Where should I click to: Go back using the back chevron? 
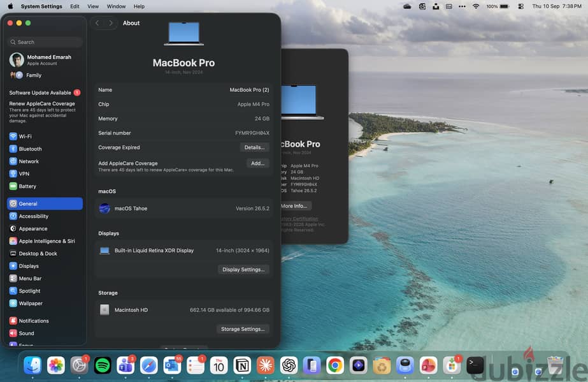(x=97, y=23)
